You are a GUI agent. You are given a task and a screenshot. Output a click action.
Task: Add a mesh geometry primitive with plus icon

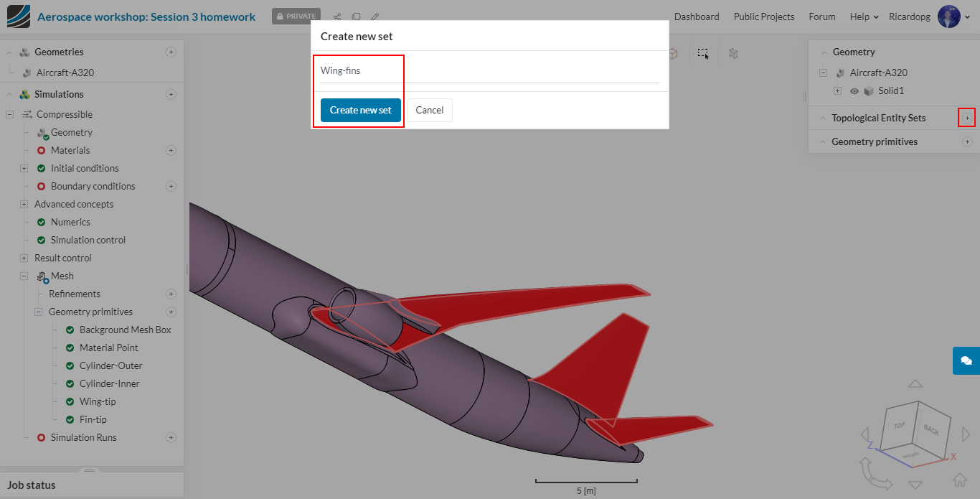(171, 312)
